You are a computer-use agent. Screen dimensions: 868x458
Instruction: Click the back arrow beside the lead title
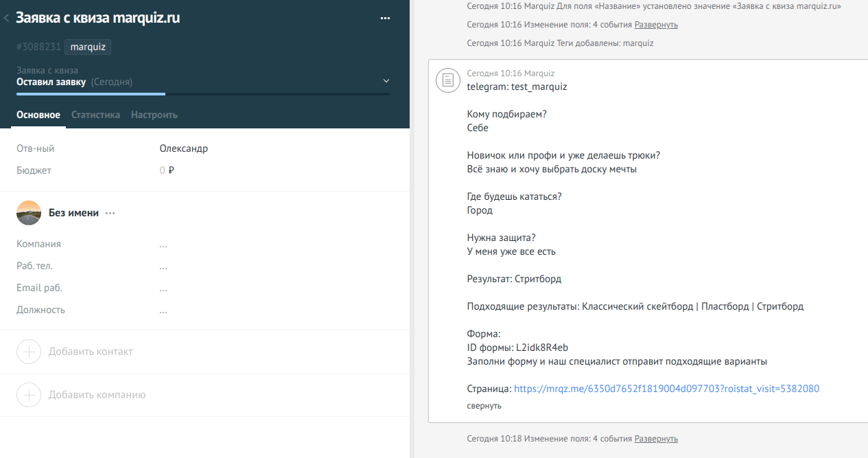(6, 19)
